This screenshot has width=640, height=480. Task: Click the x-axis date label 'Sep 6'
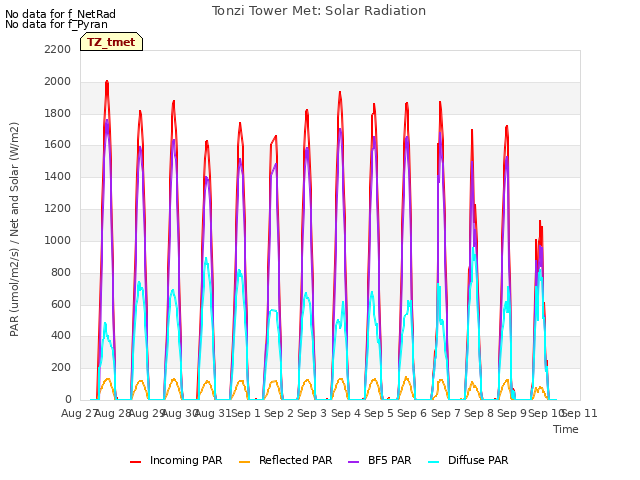pos(412,413)
